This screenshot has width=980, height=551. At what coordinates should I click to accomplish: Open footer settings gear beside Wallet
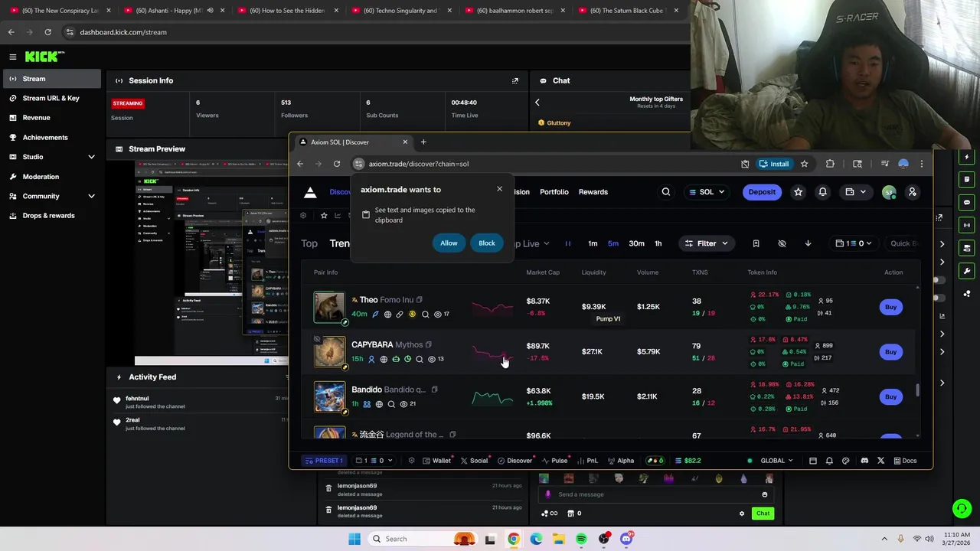411,461
